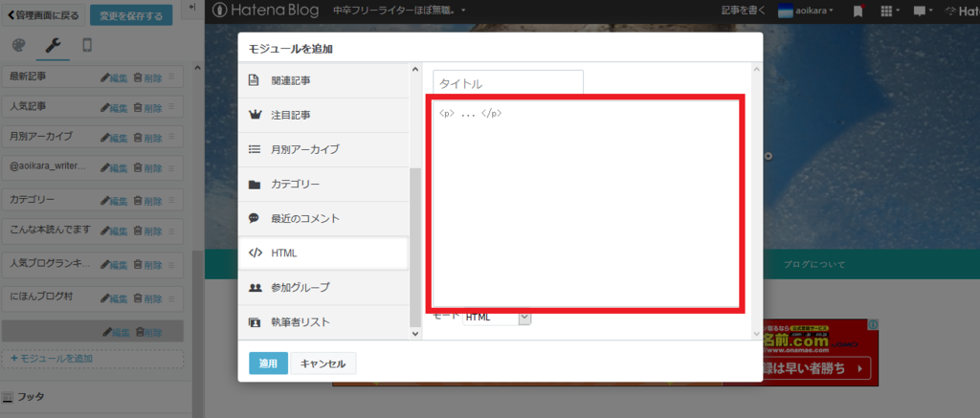The width and height of the screenshot is (980, 418).
Task: Select 関連記事 module type in dialog
Action: [323, 80]
